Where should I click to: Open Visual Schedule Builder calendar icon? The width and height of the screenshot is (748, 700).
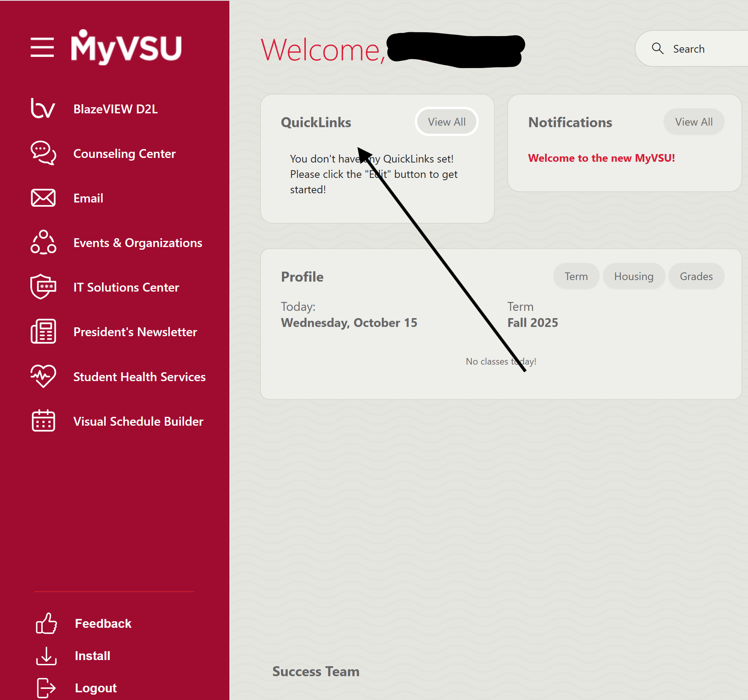[43, 421]
